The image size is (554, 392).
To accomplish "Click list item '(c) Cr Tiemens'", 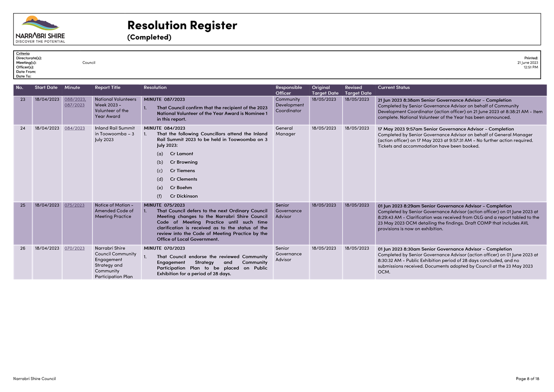I will (176, 171).
